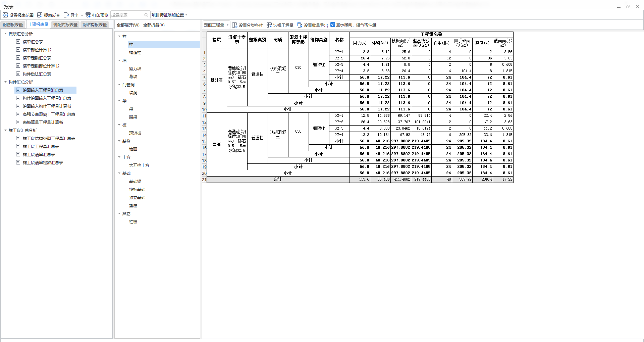Open 清单定额汇总表 report
Screen dimensions: 644x342
(37, 58)
